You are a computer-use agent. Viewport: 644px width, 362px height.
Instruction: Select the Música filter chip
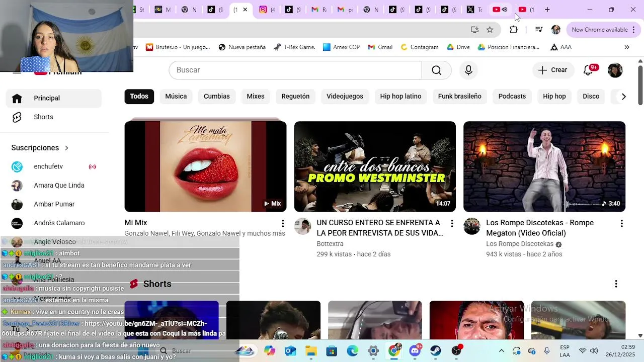(176, 97)
